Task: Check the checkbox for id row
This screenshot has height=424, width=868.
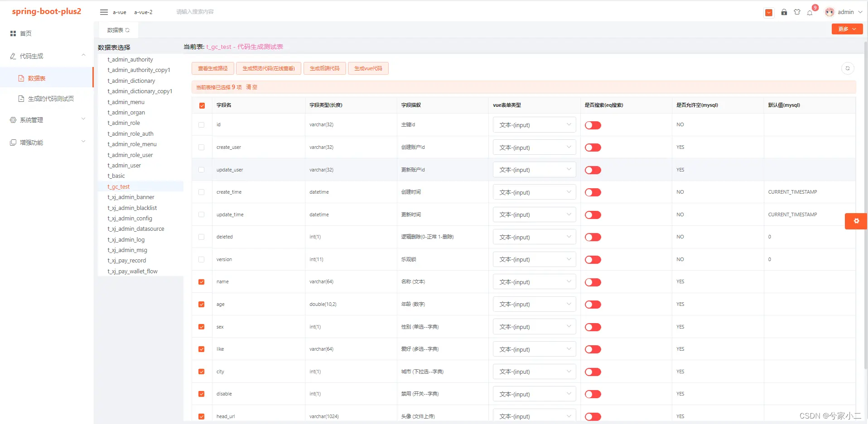Action: pyautogui.click(x=202, y=125)
